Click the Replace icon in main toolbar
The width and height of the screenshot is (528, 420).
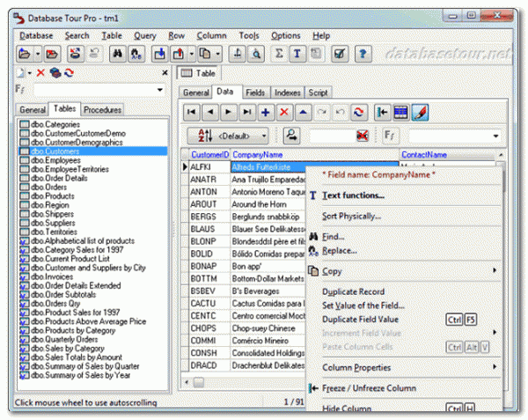click(x=136, y=54)
